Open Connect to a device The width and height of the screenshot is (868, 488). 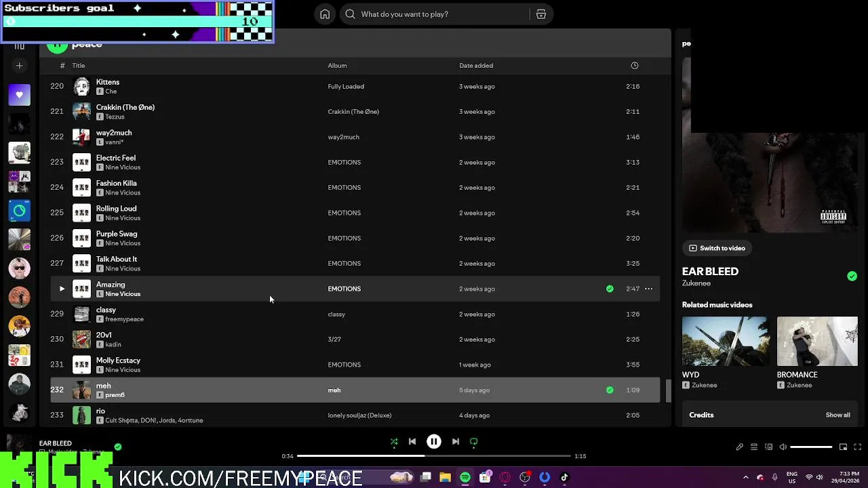coord(768,447)
